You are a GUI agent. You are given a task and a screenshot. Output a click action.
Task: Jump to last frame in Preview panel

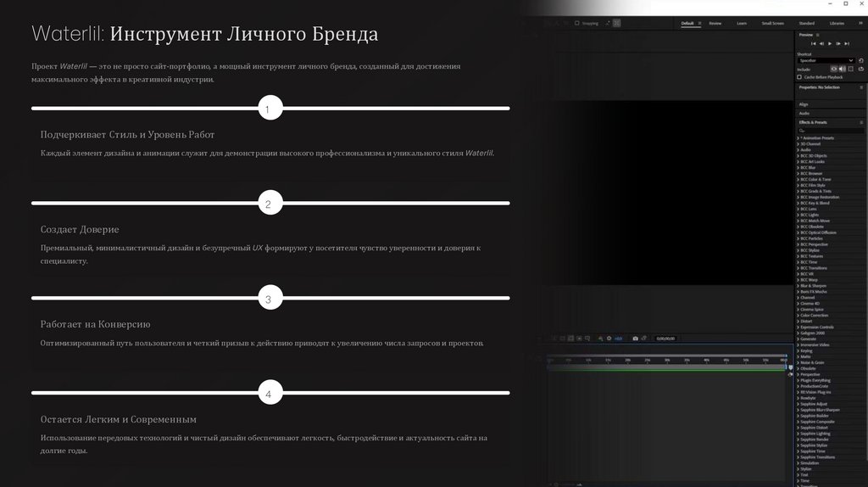pyautogui.click(x=847, y=43)
